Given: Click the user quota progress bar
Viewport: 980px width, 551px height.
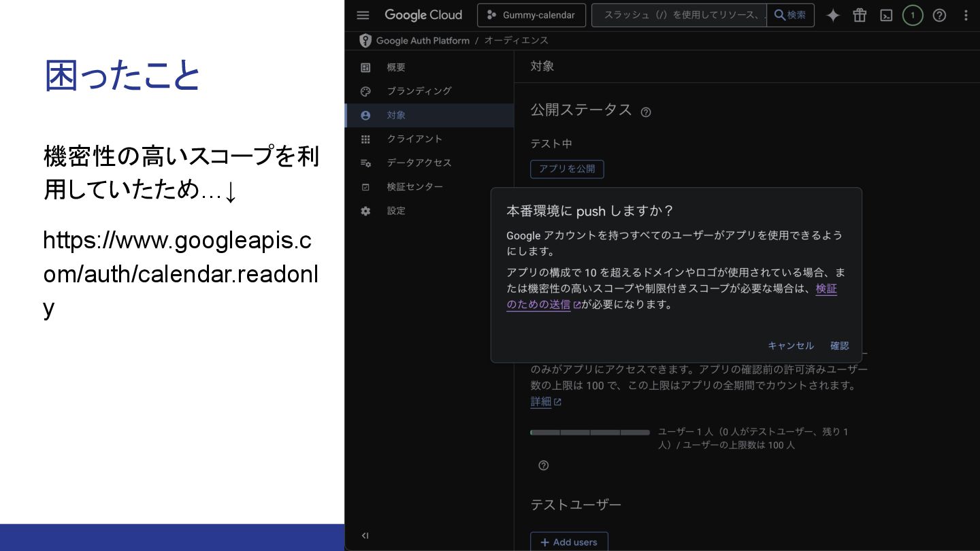Looking at the screenshot, I should tap(590, 433).
